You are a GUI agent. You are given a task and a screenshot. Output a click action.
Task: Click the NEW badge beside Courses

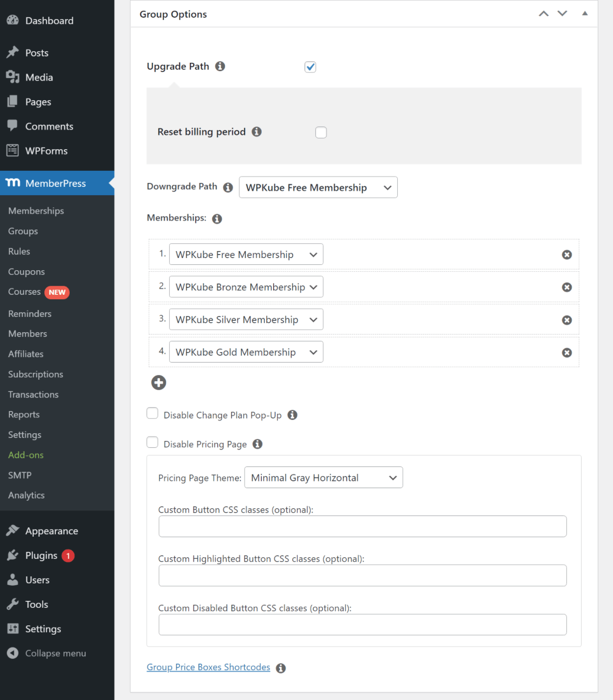(57, 292)
